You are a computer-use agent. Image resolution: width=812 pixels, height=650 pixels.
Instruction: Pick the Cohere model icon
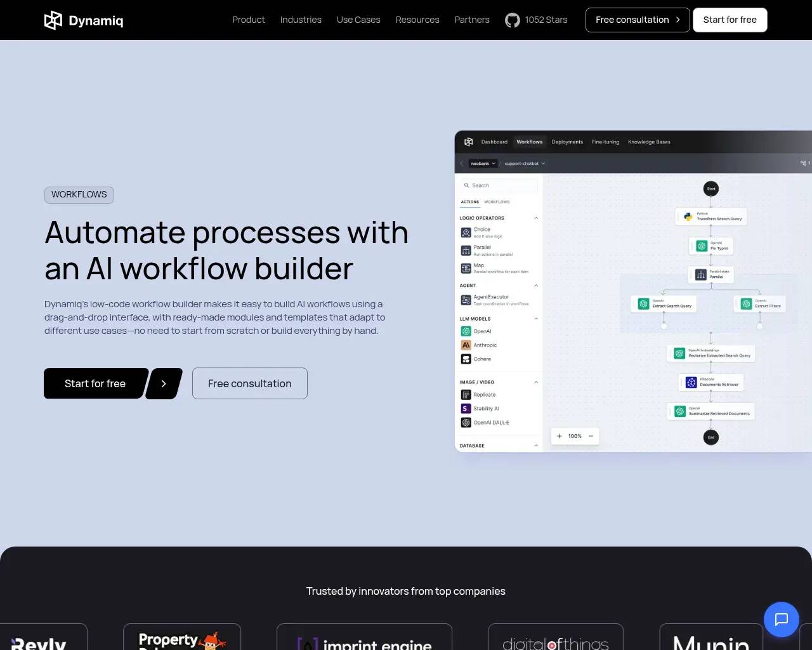466,359
